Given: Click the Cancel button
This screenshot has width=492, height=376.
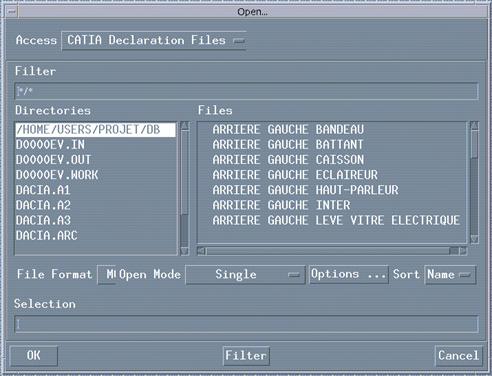Looking at the screenshot, I should coord(459,356).
